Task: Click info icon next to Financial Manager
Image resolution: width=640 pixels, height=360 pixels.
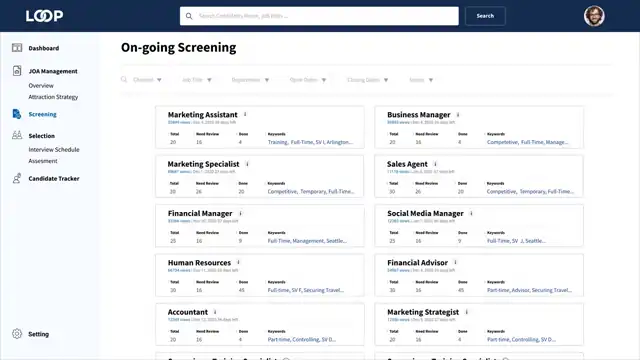Action: click(x=240, y=213)
